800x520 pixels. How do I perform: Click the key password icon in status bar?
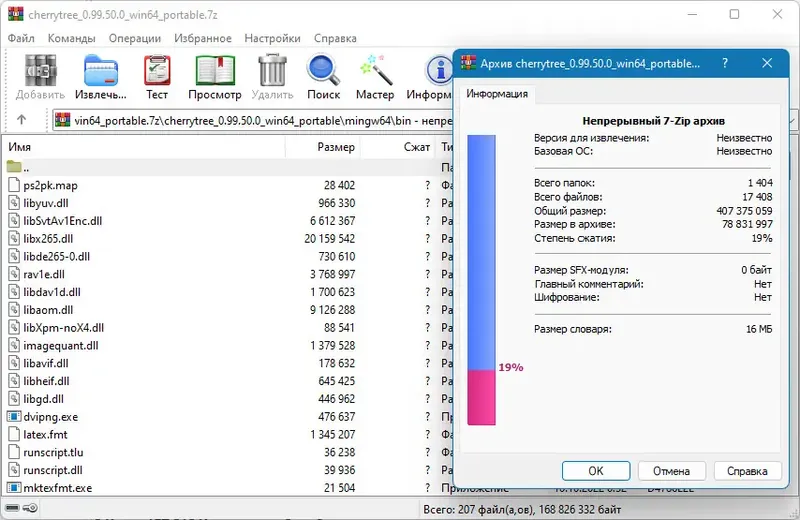(31, 508)
